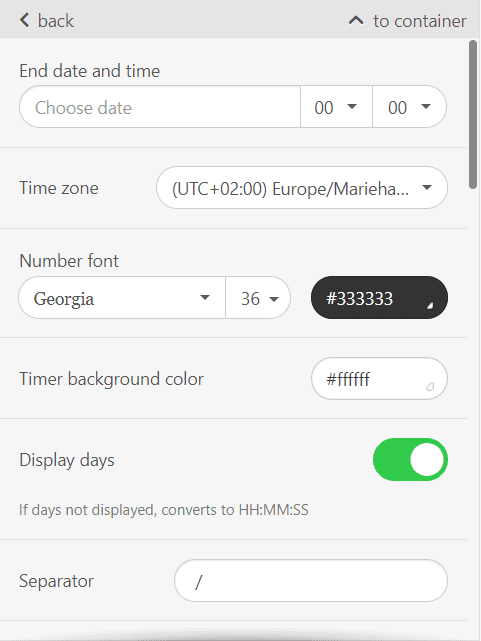Click the vertical scrollbar thumb
This screenshot has width=481, height=641.
tap(473, 114)
